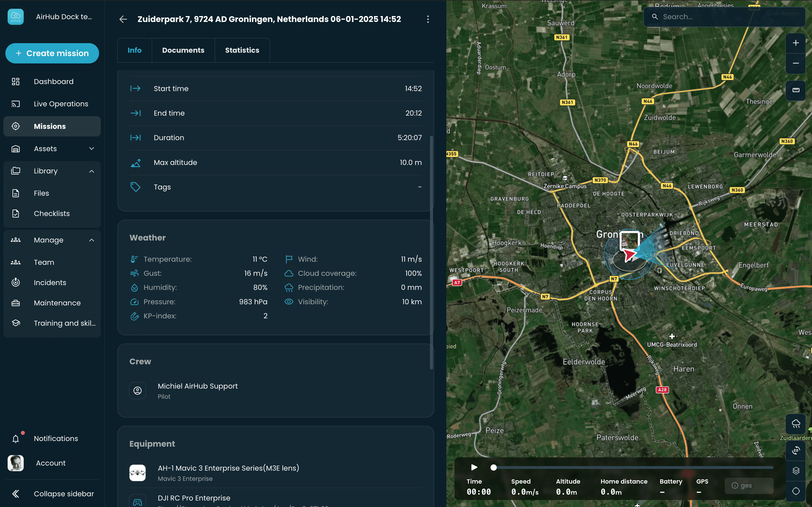Click the Mavic 3 Enterprise drone thumbnail
Viewport: 812px width, 507px height.
pos(137,473)
